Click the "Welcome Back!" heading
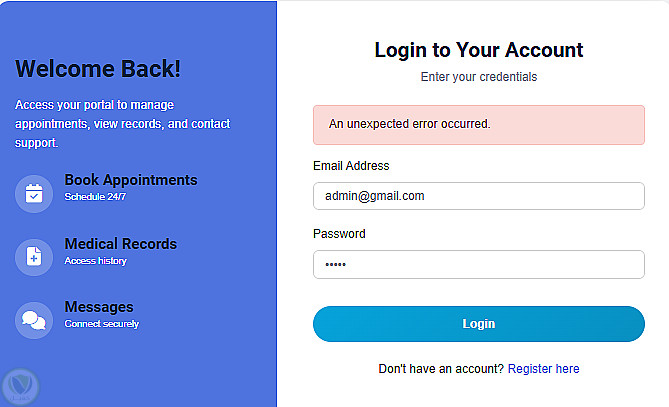The width and height of the screenshot is (669, 407). [98, 69]
